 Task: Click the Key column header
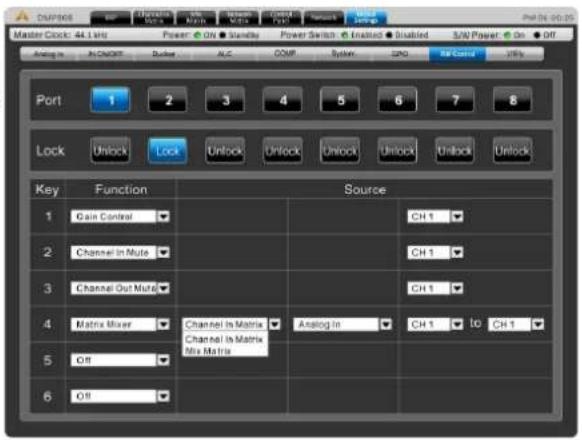tap(47, 190)
